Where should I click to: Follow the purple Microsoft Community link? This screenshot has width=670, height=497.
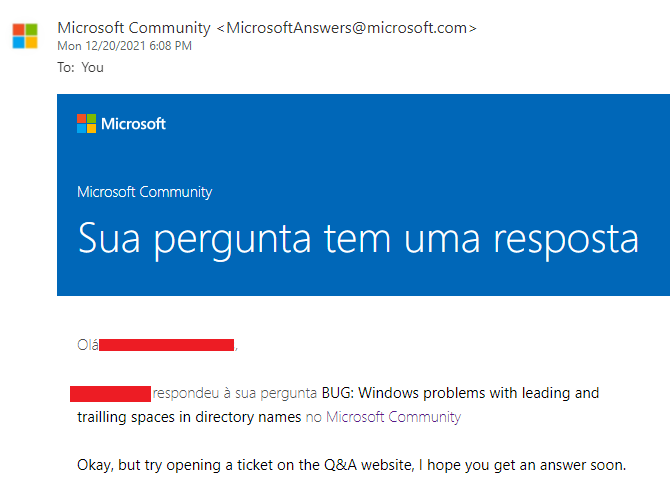coord(394,417)
